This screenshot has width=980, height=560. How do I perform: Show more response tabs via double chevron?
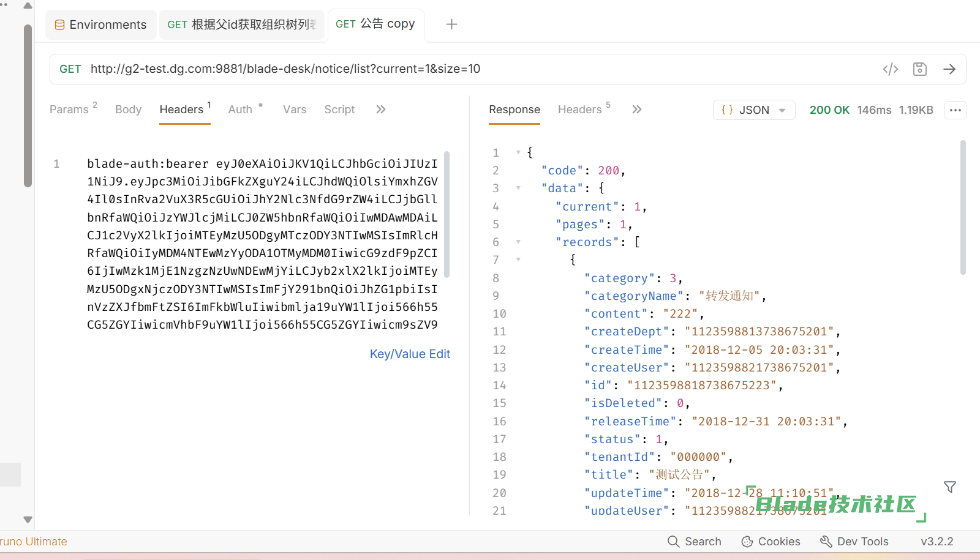[x=636, y=110]
